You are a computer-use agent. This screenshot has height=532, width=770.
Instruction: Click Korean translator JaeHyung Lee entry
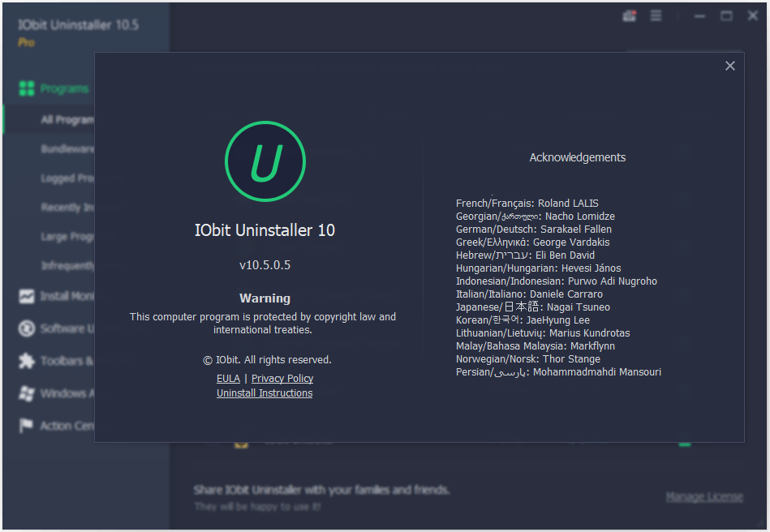(x=523, y=320)
